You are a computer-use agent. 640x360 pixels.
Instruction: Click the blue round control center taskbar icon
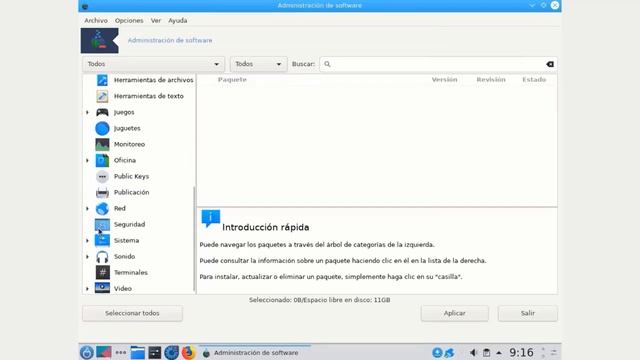pos(171,352)
